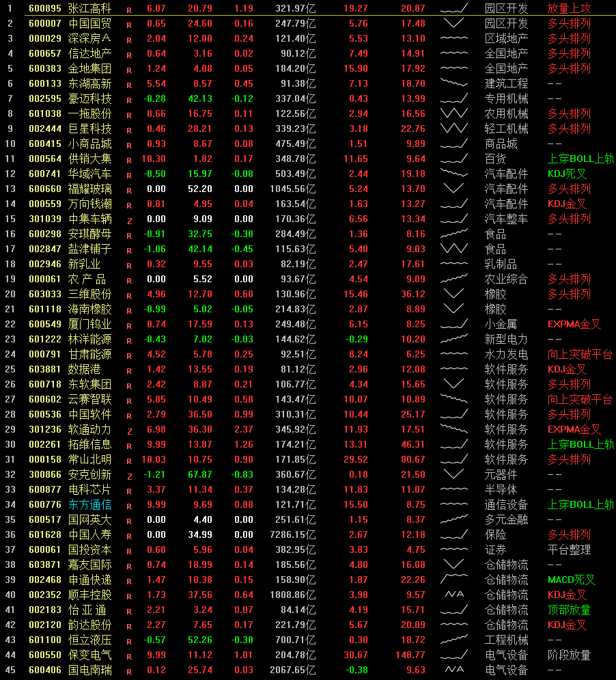The image size is (616, 680).
Task: Click the trend sparkline for 东湖高新
Action: 454,83
